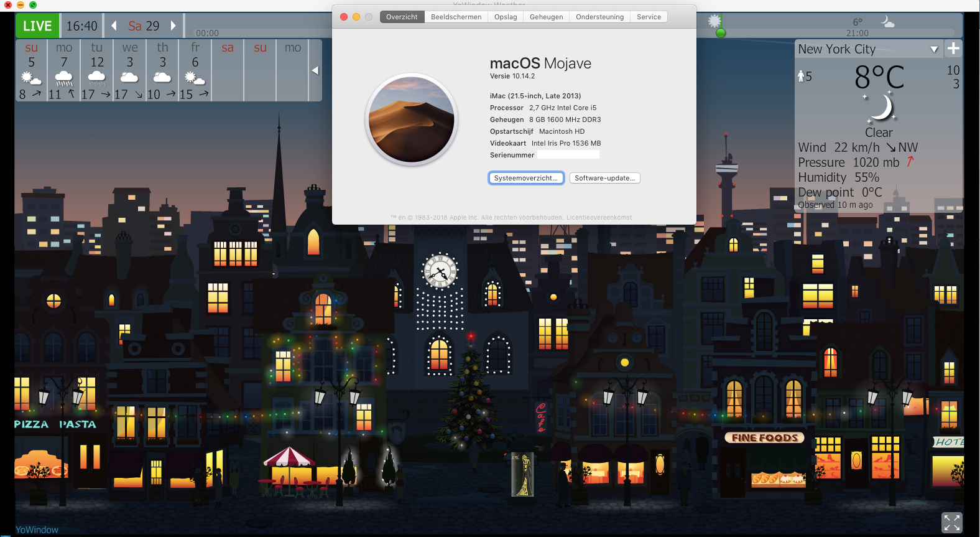The image size is (980, 537).
Task: Click the rainy cloud icon under Monday 7
Action: coord(64,78)
